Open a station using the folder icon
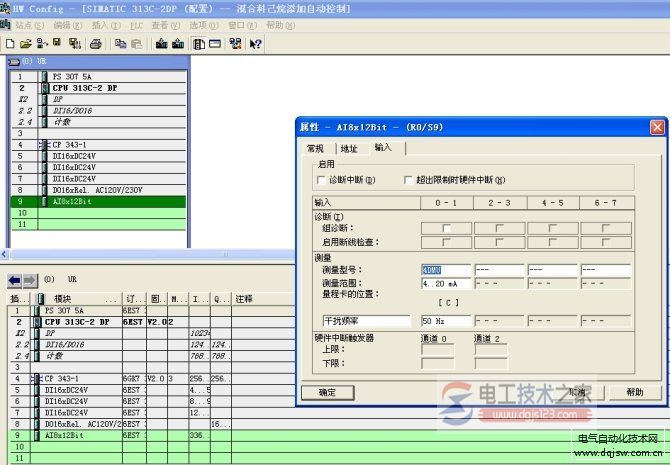The image size is (670, 465). point(26,44)
